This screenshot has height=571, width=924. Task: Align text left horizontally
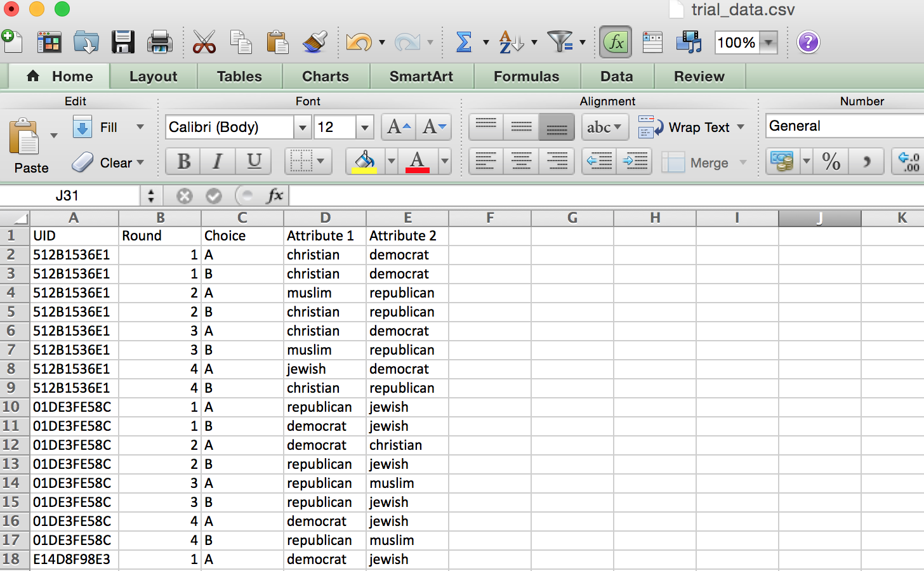tap(486, 161)
